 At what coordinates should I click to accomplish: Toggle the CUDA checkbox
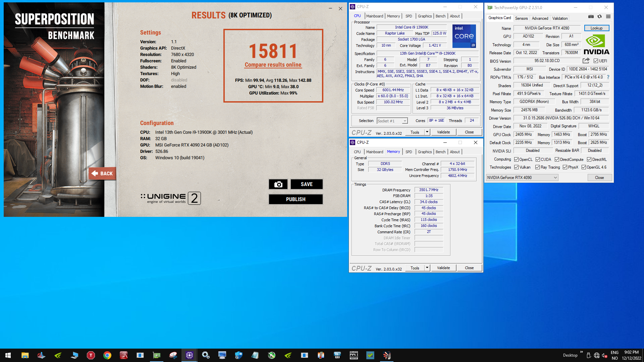tap(538, 160)
